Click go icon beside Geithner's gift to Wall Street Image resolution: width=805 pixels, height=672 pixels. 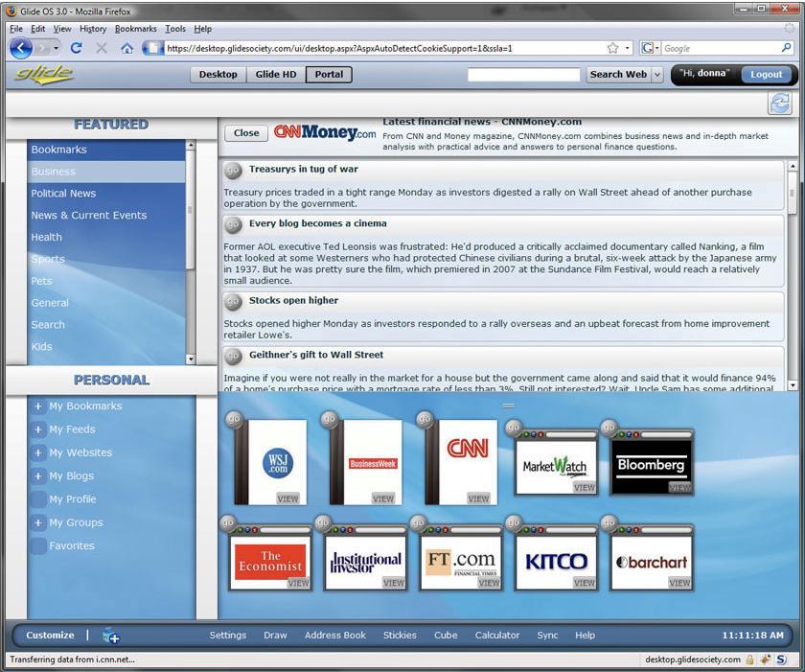233,356
